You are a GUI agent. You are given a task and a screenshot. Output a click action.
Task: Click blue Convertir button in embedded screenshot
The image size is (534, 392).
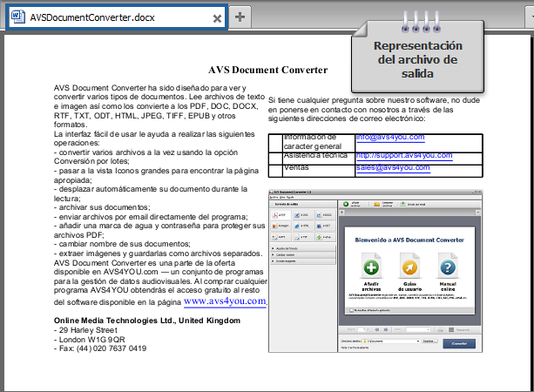point(459,343)
